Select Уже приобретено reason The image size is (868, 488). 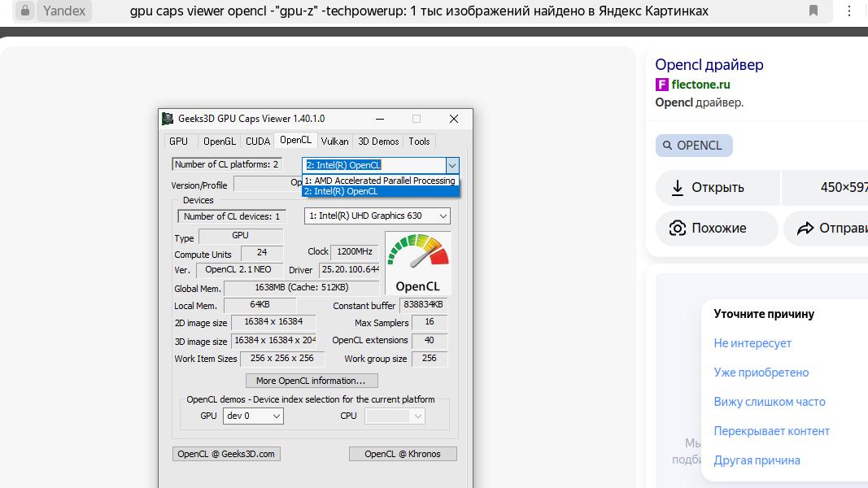click(761, 373)
